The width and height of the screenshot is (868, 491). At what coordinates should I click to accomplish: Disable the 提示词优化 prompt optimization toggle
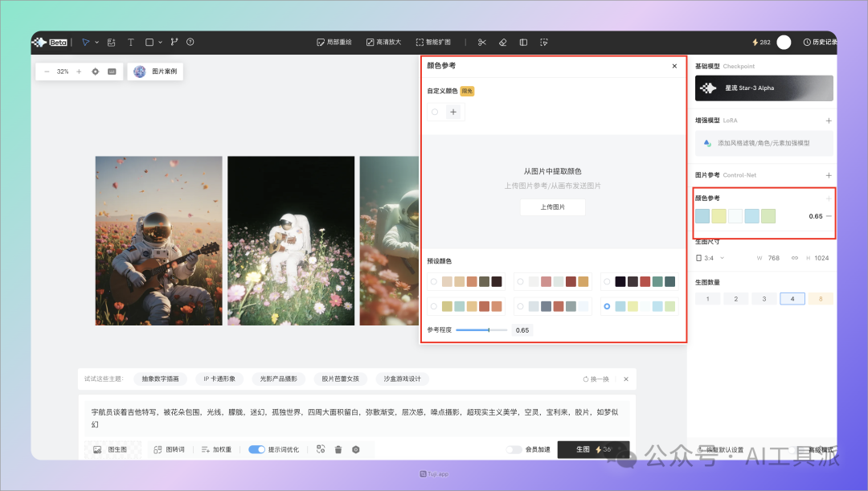pyautogui.click(x=256, y=449)
